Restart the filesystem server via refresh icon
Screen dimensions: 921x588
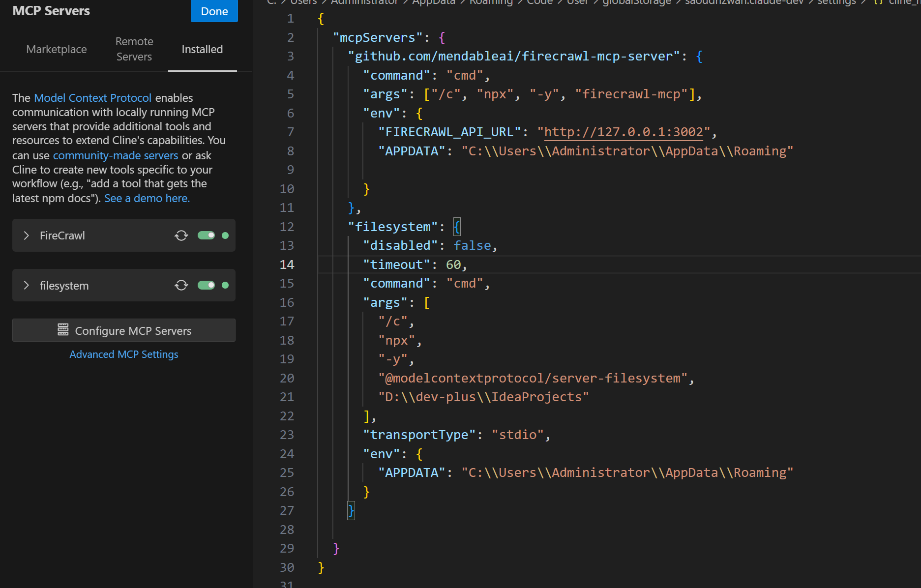coord(181,285)
